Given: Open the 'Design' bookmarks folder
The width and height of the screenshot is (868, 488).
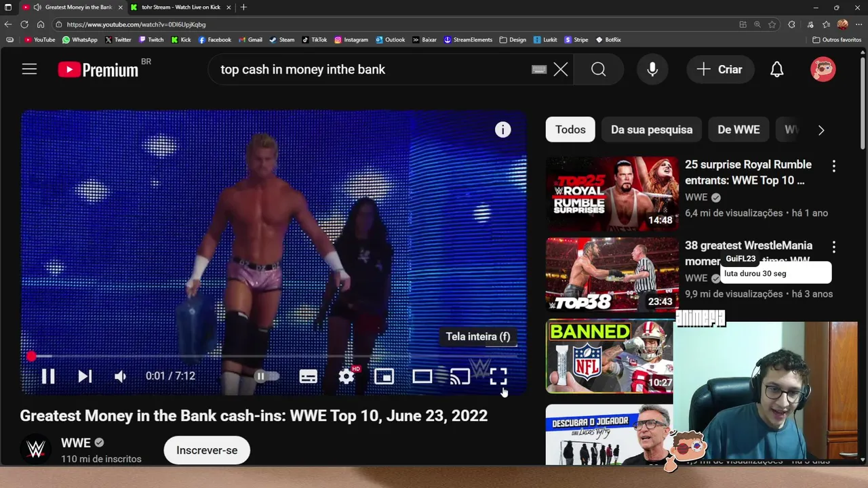Looking at the screenshot, I should pos(513,40).
